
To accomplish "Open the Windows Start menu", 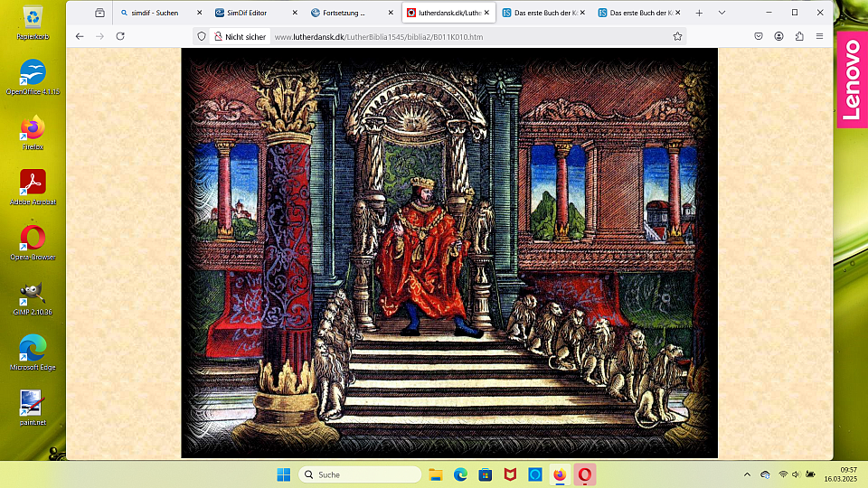I will pyautogui.click(x=283, y=474).
